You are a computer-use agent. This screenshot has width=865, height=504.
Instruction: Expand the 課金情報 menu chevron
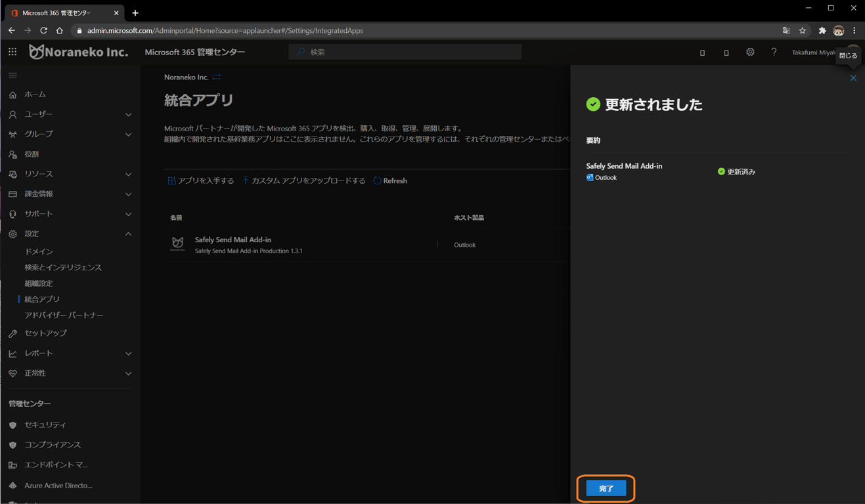click(128, 194)
